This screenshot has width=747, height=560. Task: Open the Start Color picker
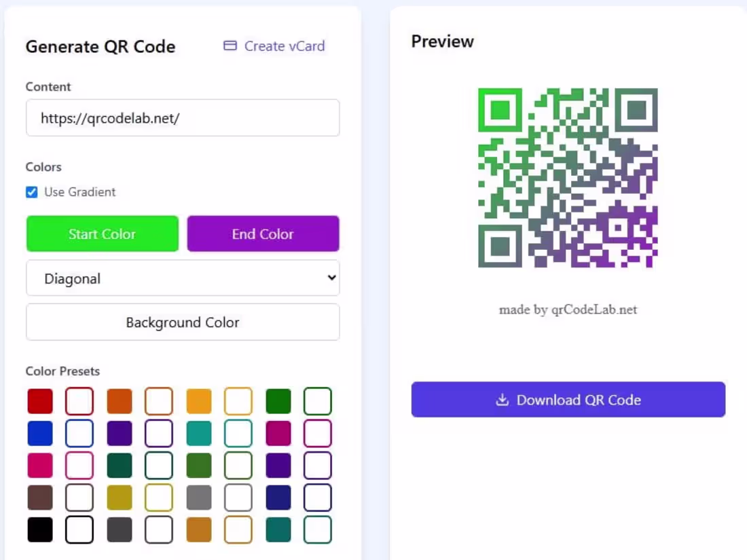click(102, 234)
